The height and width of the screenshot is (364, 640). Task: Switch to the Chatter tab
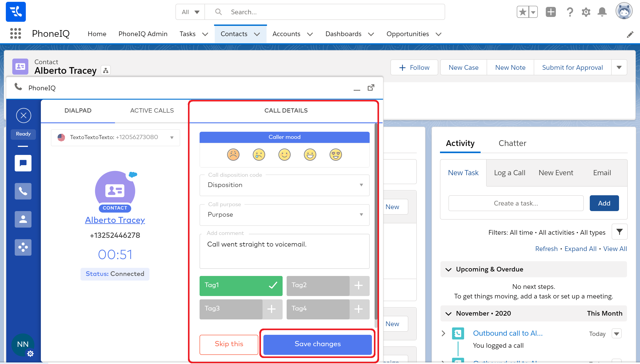512,143
